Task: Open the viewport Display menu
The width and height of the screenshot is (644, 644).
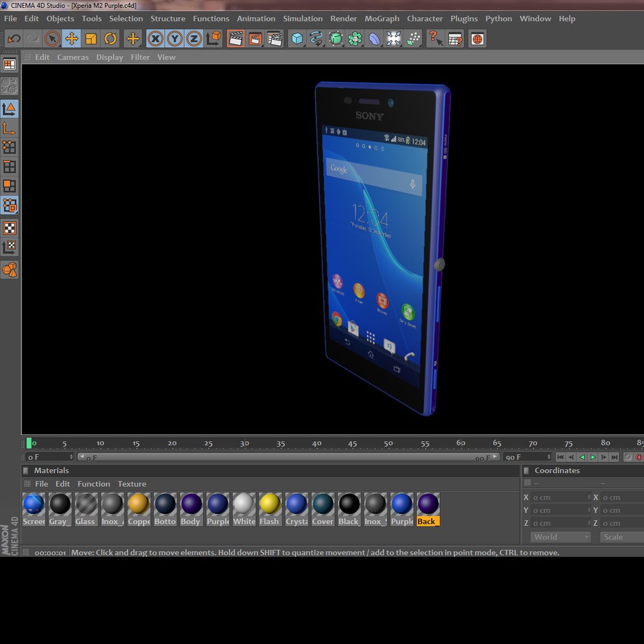Action: (x=110, y=57)
